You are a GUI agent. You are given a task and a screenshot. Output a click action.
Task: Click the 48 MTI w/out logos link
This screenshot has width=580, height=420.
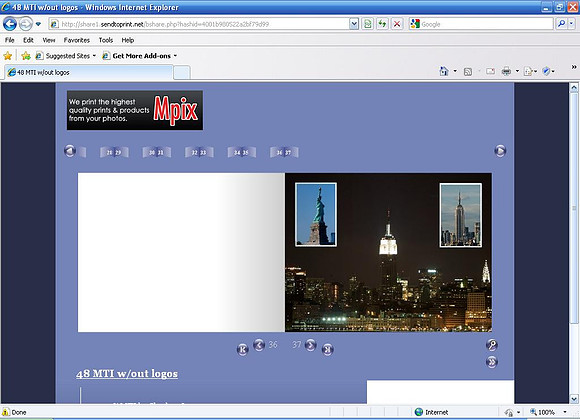127,374
